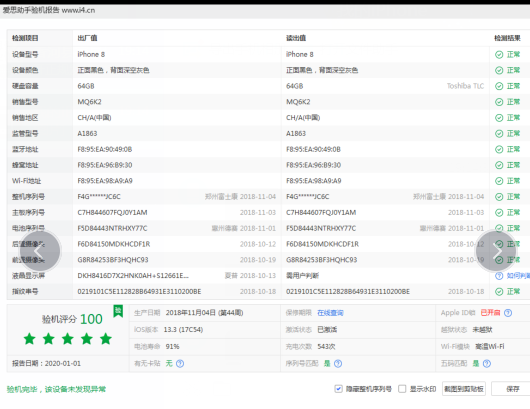Select 出厂值 mainboard serial C7H844607FQJ0Y1AM
Screen dimensions: 530x409
(x=112, y=213)
